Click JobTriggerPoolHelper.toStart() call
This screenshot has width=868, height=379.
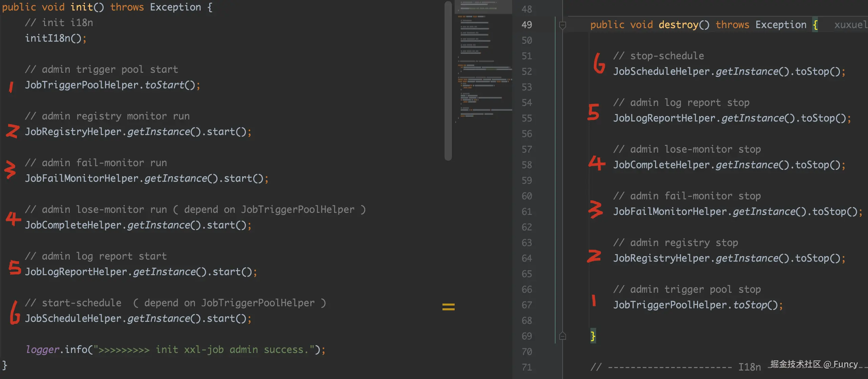[112, 85]
